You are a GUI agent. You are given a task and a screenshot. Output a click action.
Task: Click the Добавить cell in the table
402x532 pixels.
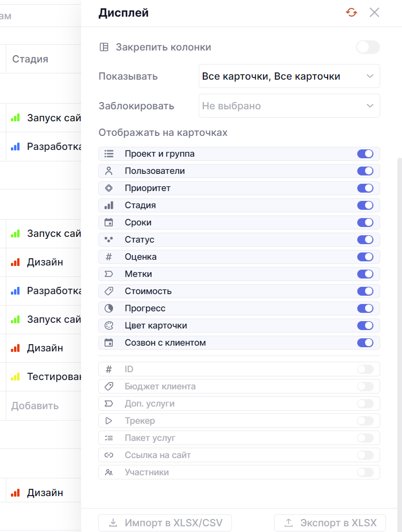tap(35, 406)
